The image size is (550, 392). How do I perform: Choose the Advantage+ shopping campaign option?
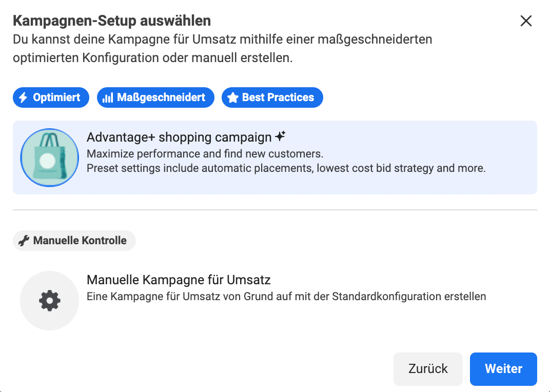pyautogui.click(x=274, y=158)
